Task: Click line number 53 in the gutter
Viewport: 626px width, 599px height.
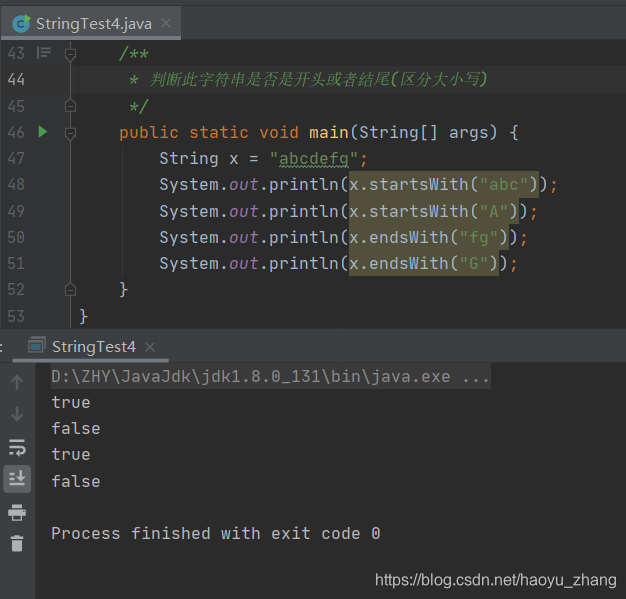Action: click(16, 316)
